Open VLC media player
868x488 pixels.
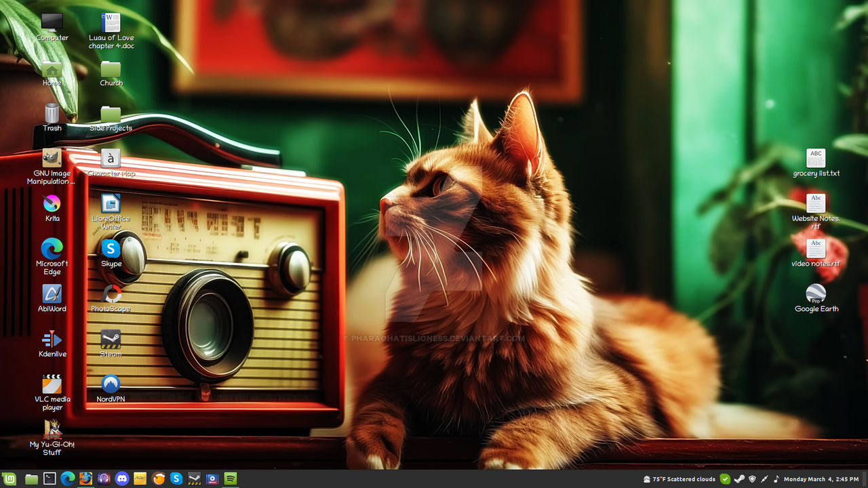(52, 384)
